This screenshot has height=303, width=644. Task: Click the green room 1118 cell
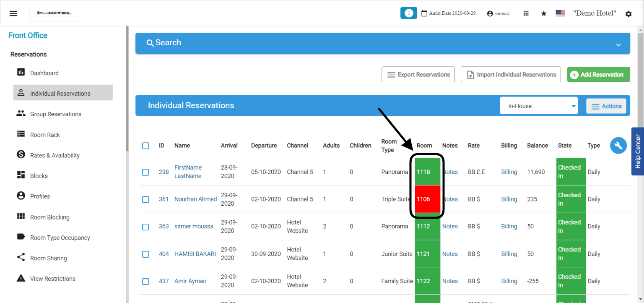pos(428,172)
